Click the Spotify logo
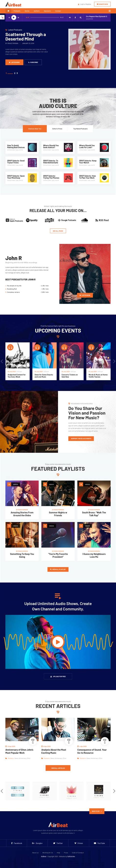Image resolution: width=116 pixels, height=868 pixels. click(x=32, y=220)
